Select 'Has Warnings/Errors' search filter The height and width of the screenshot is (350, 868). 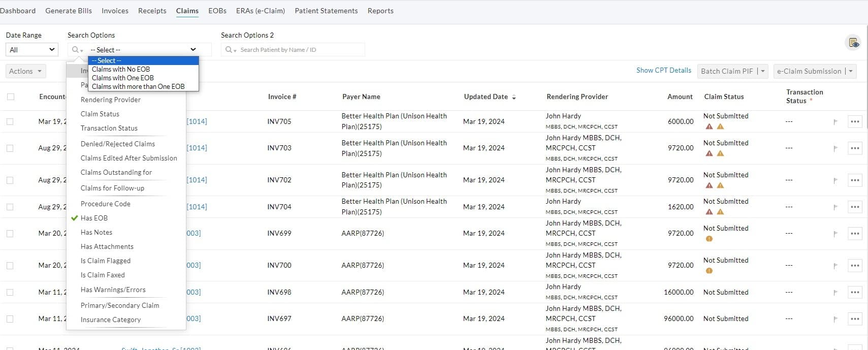tap(113, 290)
